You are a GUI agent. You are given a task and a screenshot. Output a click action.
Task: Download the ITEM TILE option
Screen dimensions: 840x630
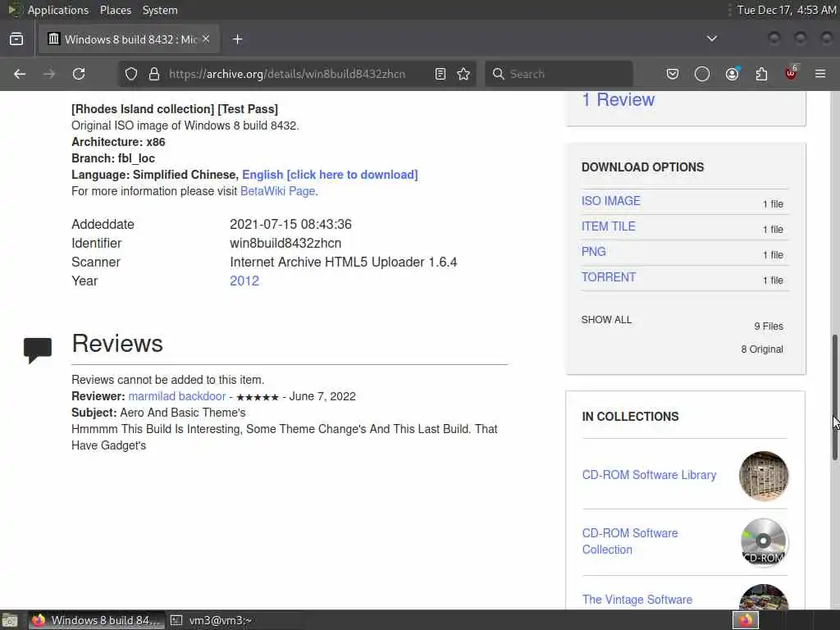[x=608, y=226]
